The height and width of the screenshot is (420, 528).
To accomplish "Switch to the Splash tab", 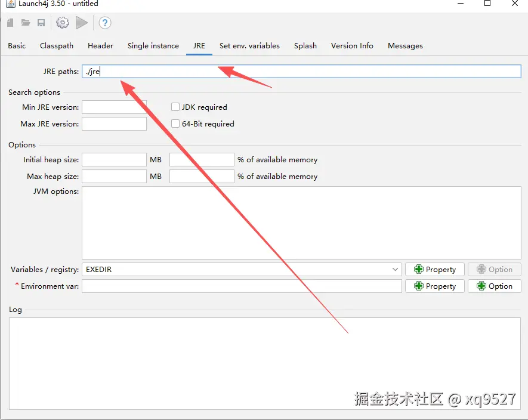I will click(x=305, y=46).
